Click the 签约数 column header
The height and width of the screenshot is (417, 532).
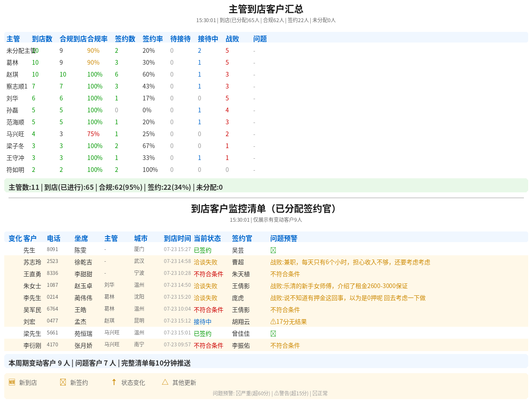(x=125, y=39)
